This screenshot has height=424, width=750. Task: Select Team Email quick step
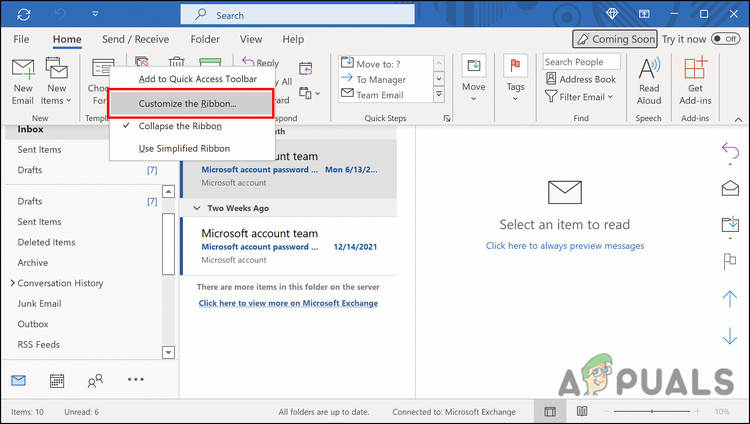[x=380, y=95]
